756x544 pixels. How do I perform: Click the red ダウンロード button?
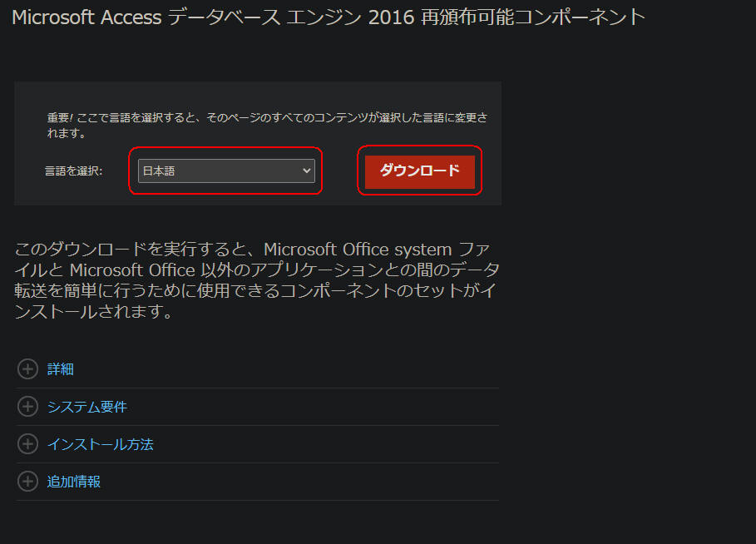coord(419,171)
